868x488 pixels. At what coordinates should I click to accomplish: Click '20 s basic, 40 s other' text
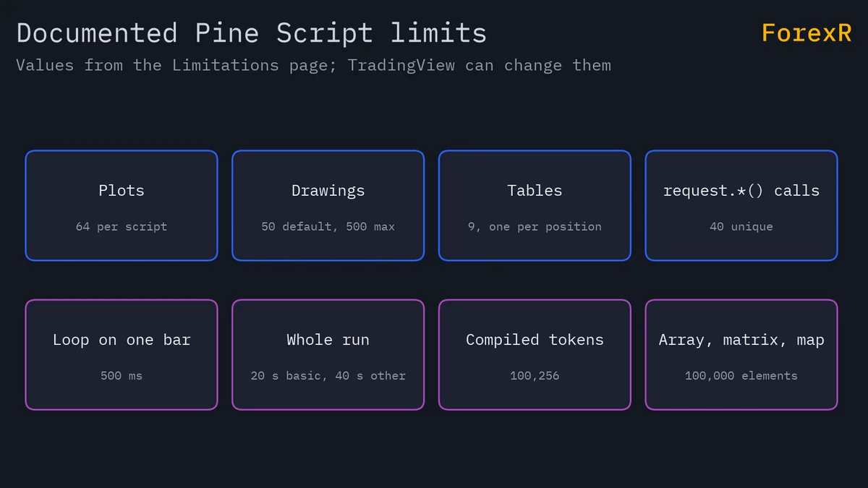[x=328, y=375]
